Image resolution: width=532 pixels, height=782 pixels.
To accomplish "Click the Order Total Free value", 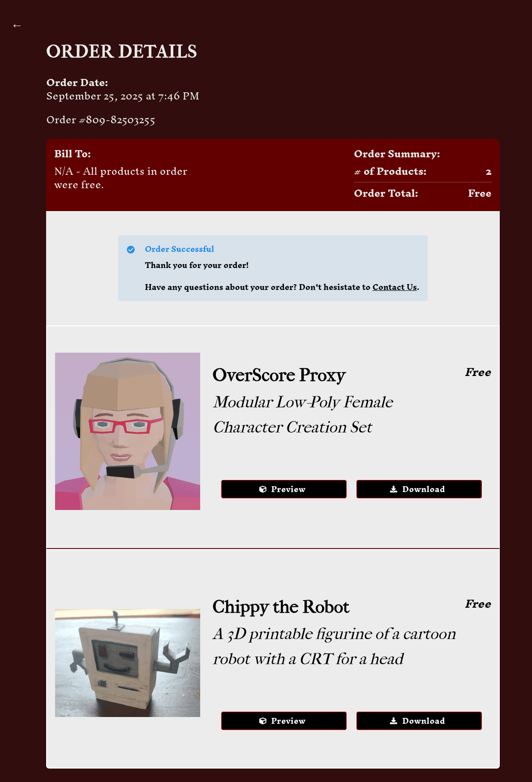I will (x=480, y=194).
